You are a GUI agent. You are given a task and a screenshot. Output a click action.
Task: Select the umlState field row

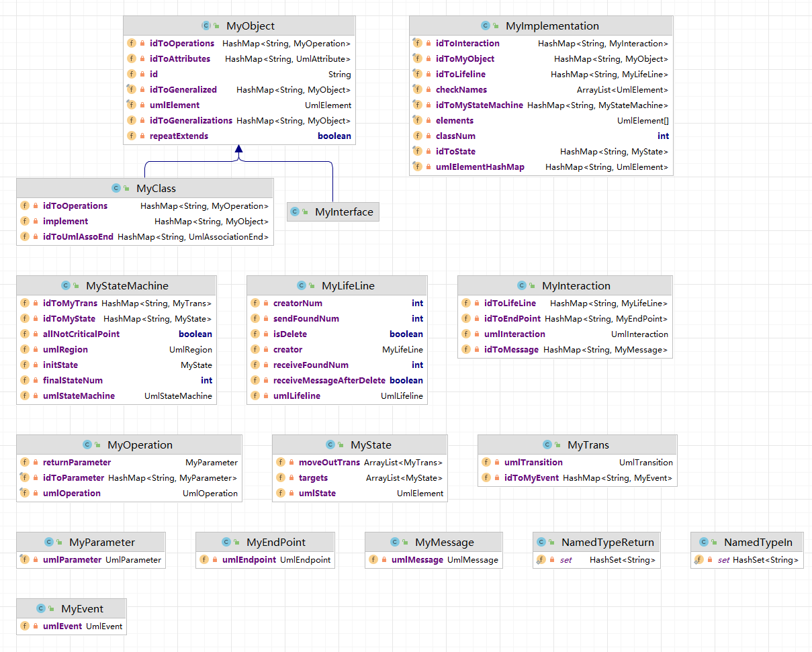[x=359, y=494]
